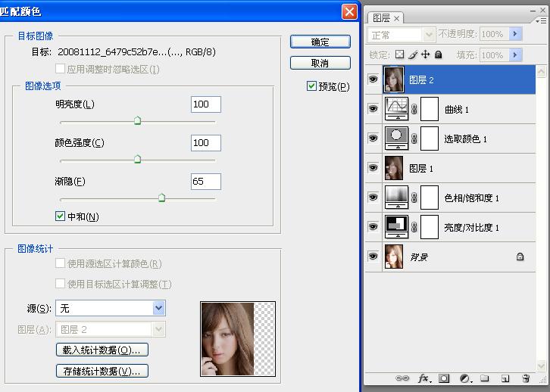Click the trash icon to delete layer

pos(526,378)
